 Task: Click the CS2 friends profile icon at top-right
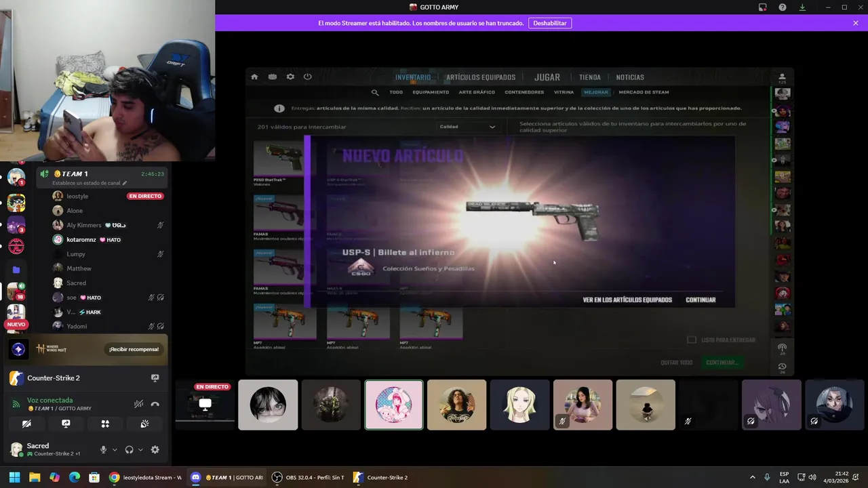782,77
